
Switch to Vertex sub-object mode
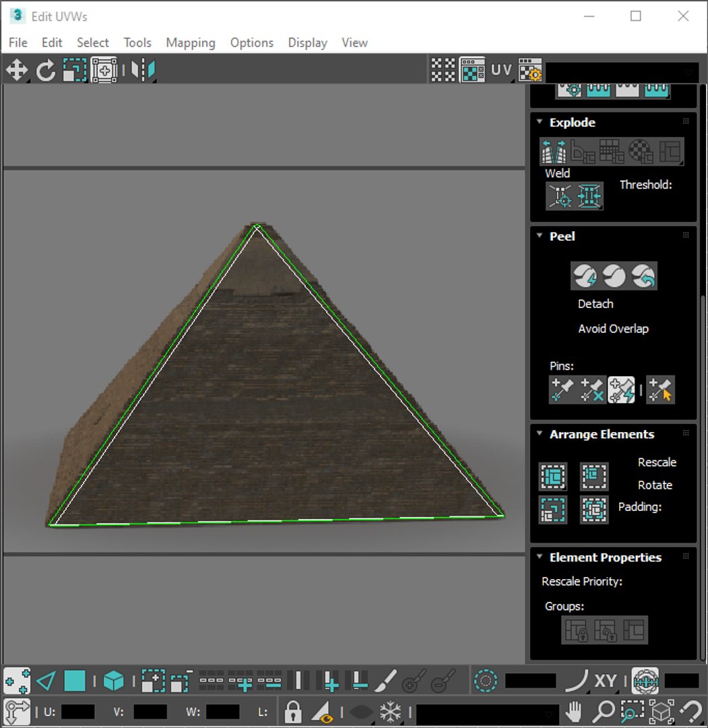click(x=17, y=681)
